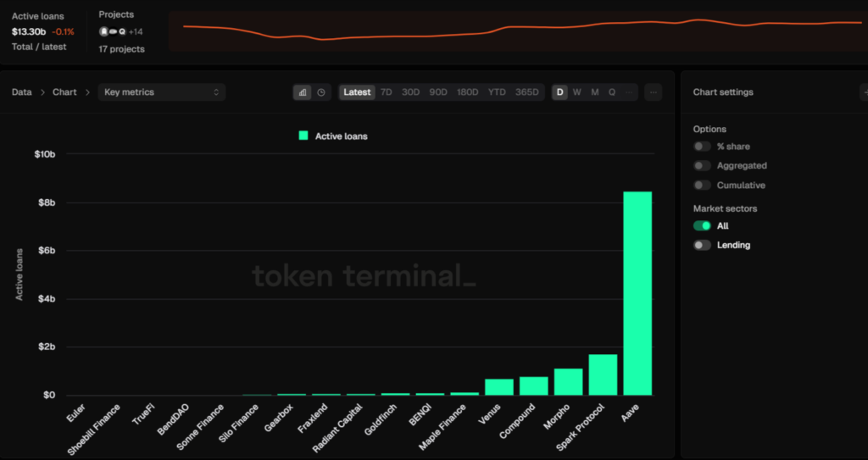Select the clock time-series view icon

click(321, 92)
